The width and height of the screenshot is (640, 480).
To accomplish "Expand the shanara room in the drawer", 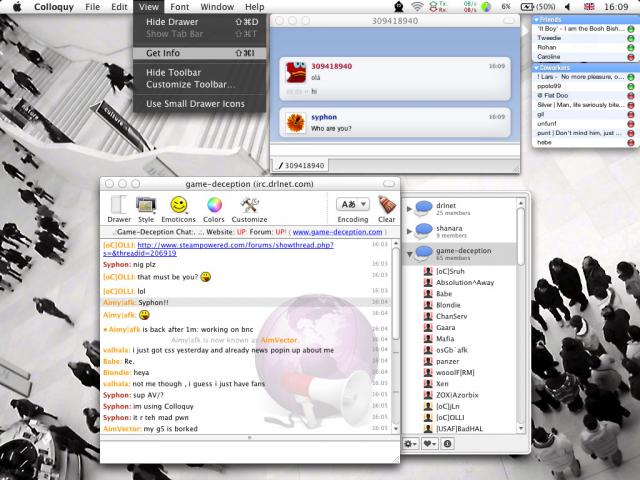I will click(409, 231).
